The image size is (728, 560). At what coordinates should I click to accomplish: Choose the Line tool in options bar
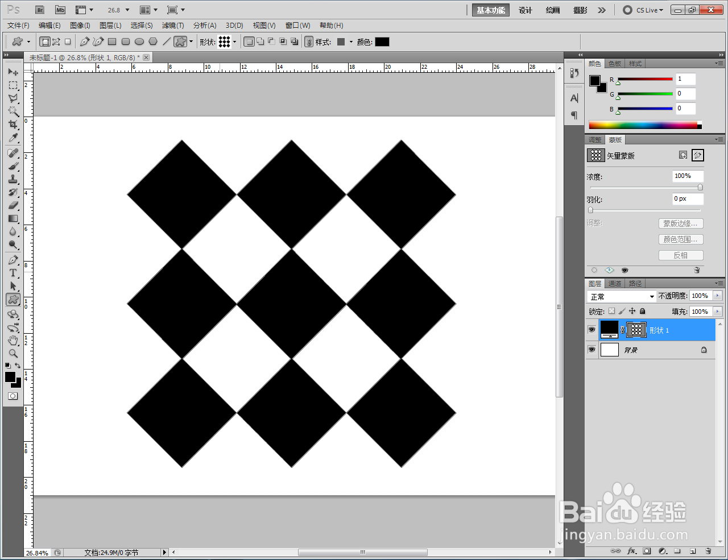pyautogui.click(x=167, y=42)
